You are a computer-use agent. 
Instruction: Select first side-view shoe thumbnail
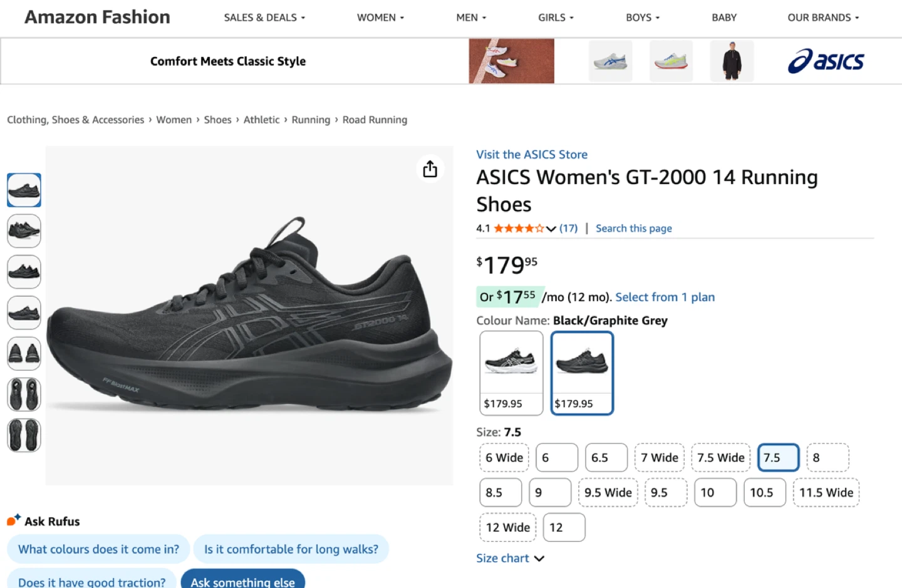24,190
